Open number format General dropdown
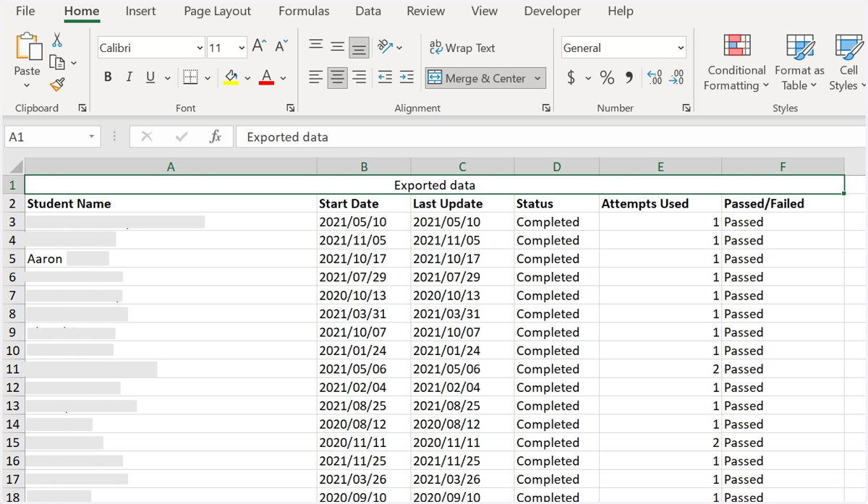 click(681, 48)
